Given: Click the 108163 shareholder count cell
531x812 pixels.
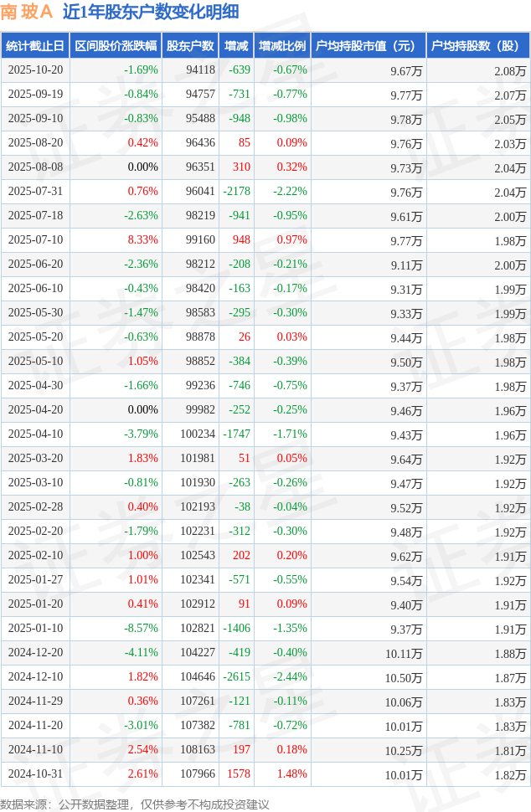Looking at the screenshot, I should pyautogui.click(x=198, y=750).
